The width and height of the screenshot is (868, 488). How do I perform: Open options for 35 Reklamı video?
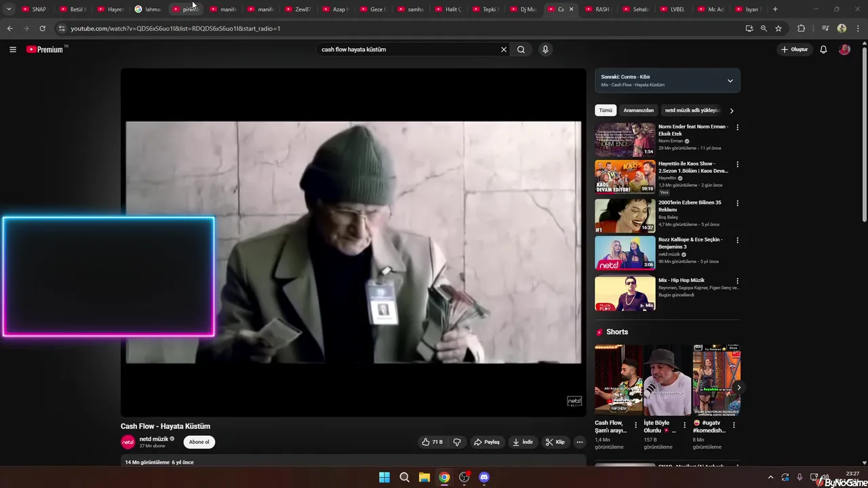[x=737, y=203]
